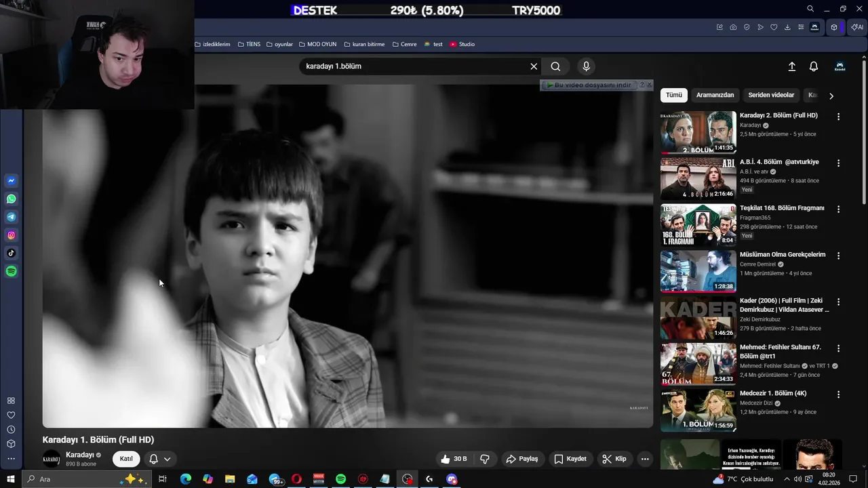Open the Karadayı channel name link
This screenshot has height=488, width=868.
[x=80, y=455]
